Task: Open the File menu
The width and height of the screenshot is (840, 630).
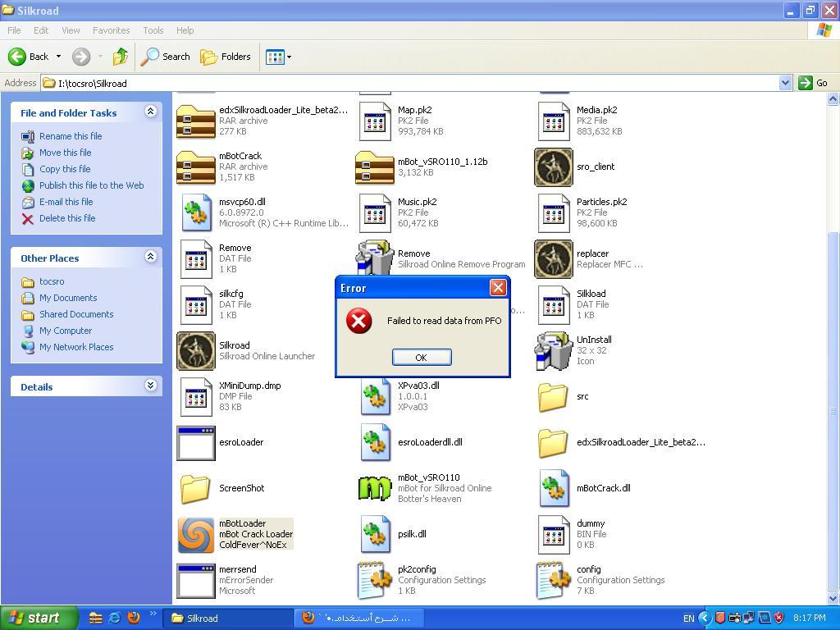Action: pyautogui.click(x=14, y=30)
